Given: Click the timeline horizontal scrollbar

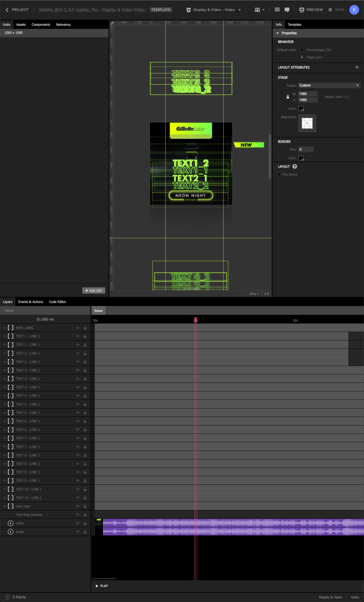Looking at the screenshot, I should [104, 579].
